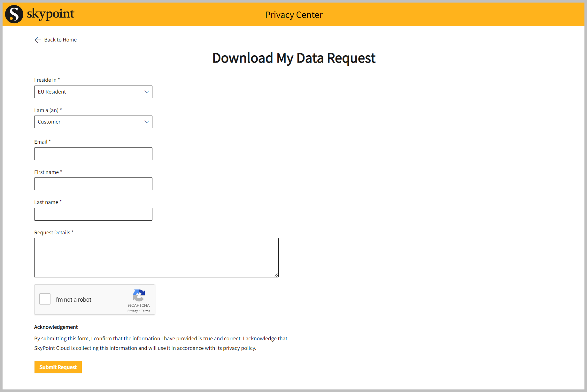The width and height of the screenshot is (587, 392).
Task: Click chevron arrow next to Customer
Action: [x=147, y=122]
